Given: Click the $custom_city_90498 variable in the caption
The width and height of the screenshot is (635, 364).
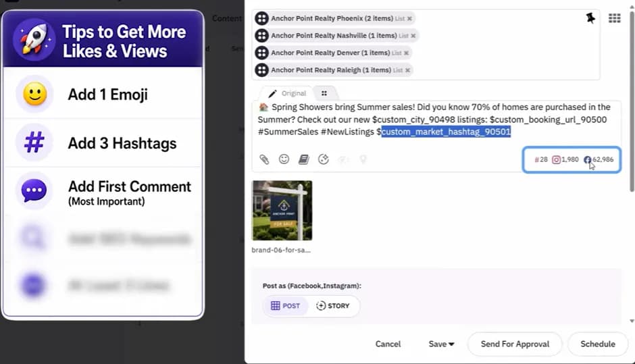Looking at the screenshot, I should click(x=413, y=120).
